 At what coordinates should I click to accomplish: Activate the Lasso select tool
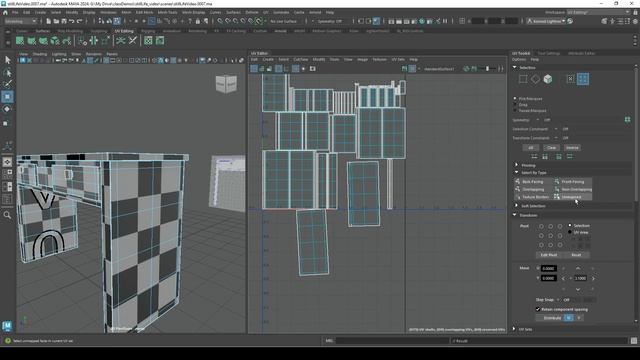(x=7, y=73)
